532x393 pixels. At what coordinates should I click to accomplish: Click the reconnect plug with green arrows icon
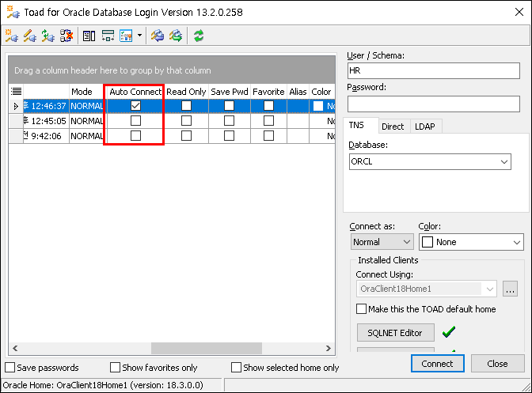pyautogui.click(x=47, y=36)
